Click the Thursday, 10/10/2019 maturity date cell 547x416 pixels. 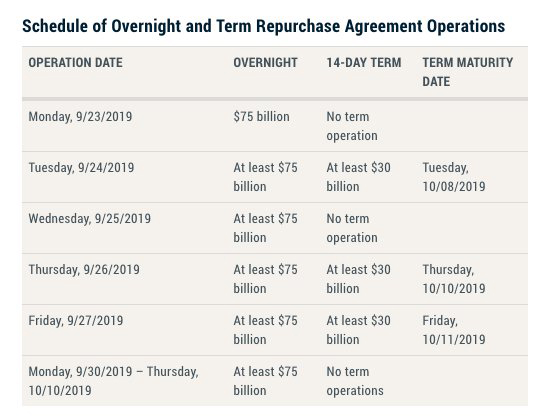point(454,279)
